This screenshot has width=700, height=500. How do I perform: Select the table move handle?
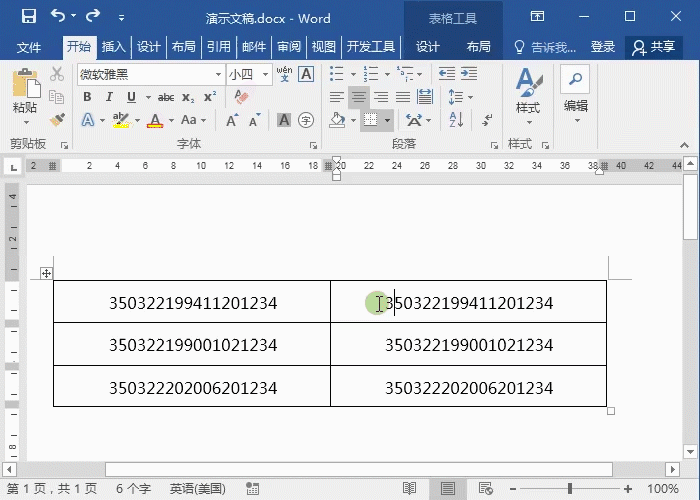[46, 273]
